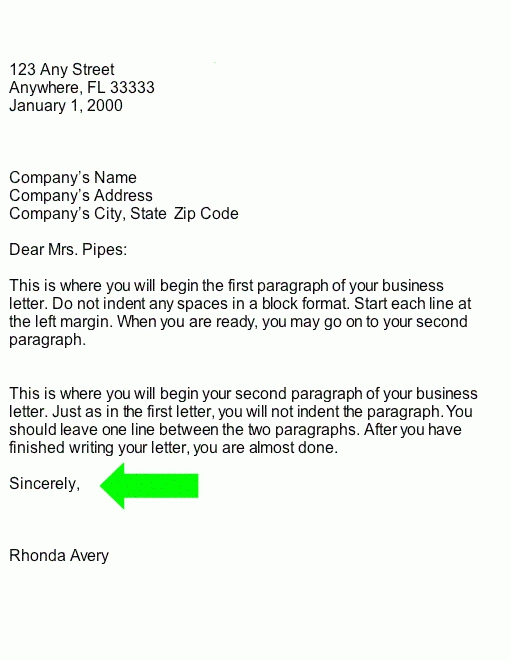The width and height of the screenshot is (510, 660).
Task: Click the word 'Pipes:' in the salutation
Action: click(x=104, y=250)
